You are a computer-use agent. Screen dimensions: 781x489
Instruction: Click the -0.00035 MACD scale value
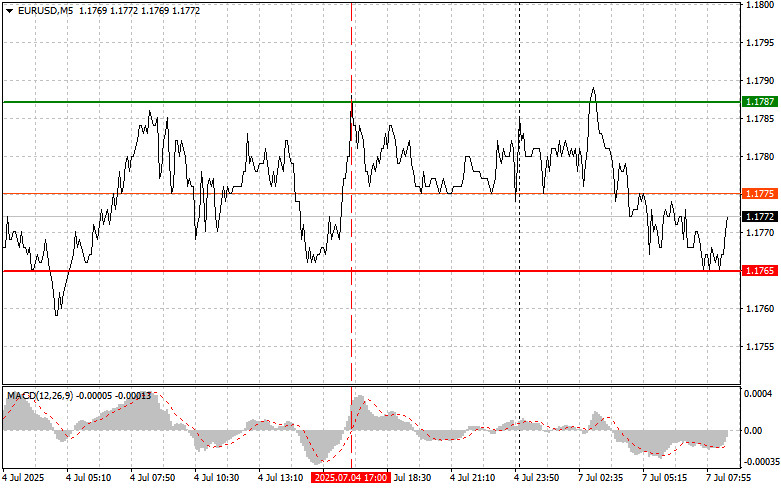(759, 463)
